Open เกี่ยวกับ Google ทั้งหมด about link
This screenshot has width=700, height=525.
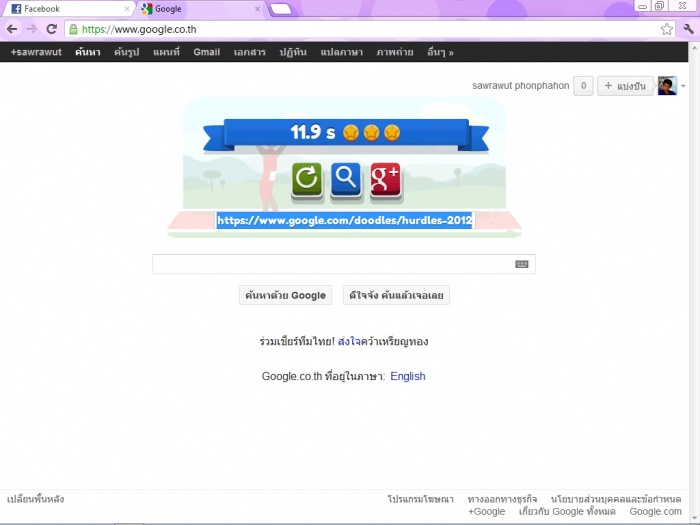coord(567,512)
